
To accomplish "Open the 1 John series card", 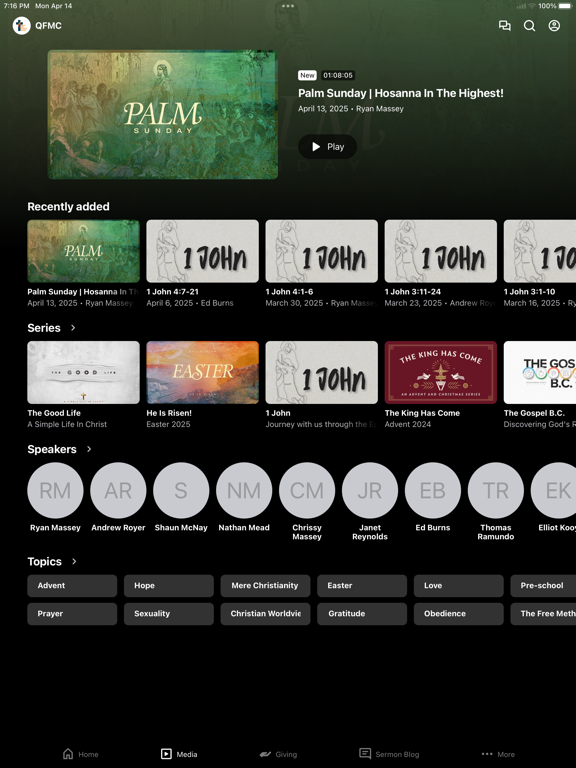I will [321, 373].
